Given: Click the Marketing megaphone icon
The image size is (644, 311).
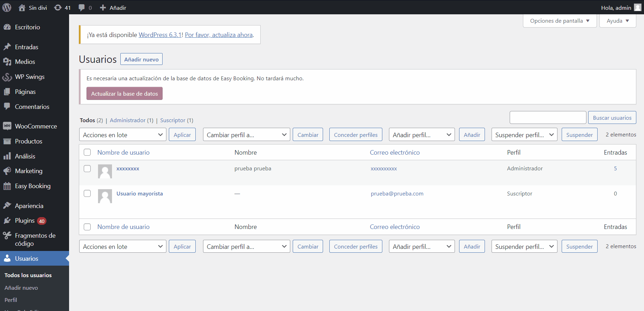Looking at the screenshot, I should (7, 171).
